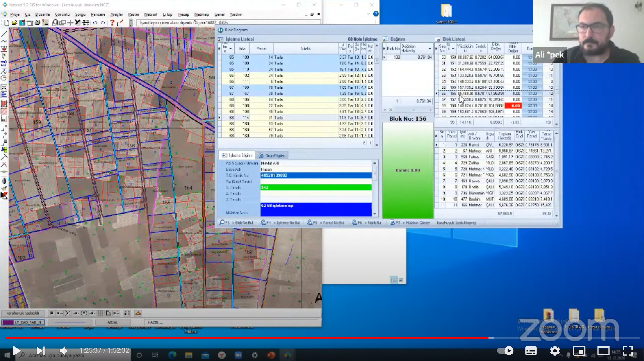The width and height of the screenshot is (644, 361).
Task: Open the Sorgu menu
Action: (80, 14)
